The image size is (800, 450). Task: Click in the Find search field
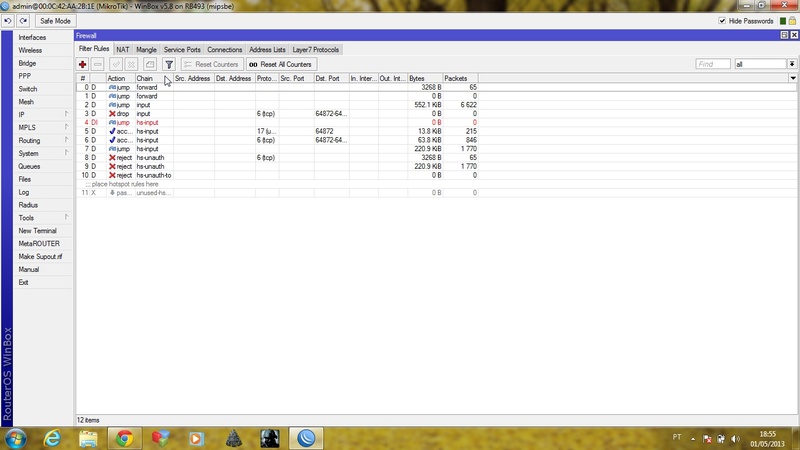pos(713,64)
